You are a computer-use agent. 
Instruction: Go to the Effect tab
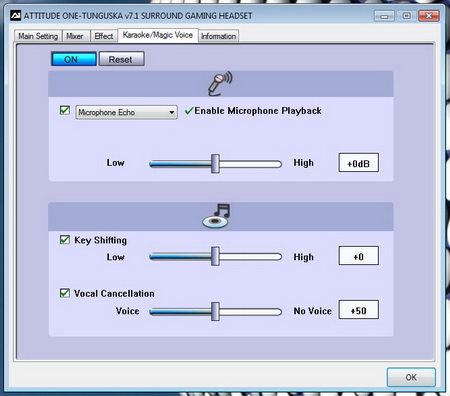(104, 36)
